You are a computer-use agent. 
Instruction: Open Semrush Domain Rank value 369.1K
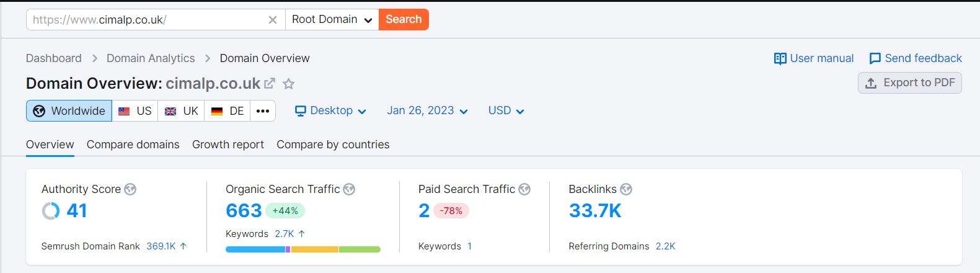161,246
